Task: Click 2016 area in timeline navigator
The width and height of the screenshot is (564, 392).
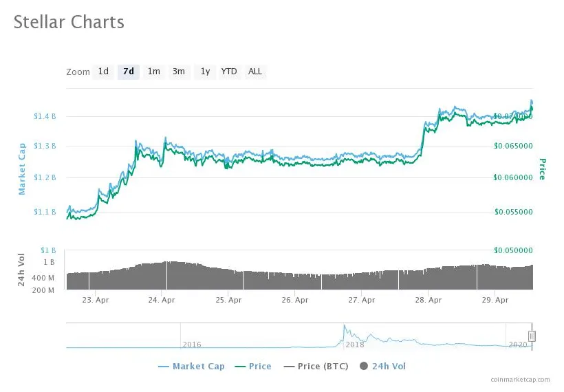Action: 191,342
